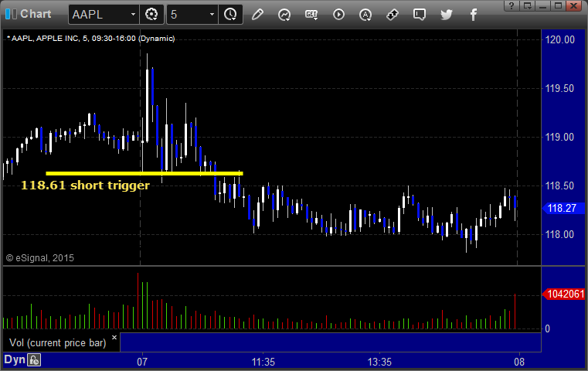Screen dimensions: 588x371
Task: Open the alerts 'A' circle icon
Action: point(365,15)
